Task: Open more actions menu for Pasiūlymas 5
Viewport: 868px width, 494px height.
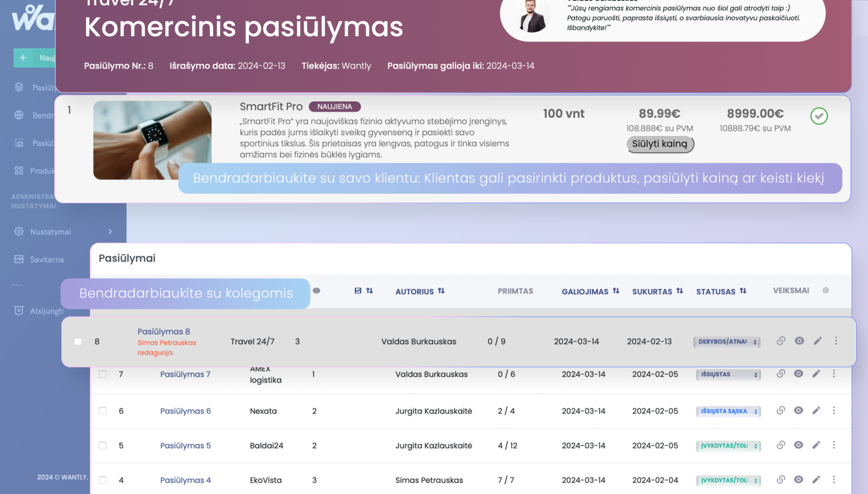Action: coord(834,445)
